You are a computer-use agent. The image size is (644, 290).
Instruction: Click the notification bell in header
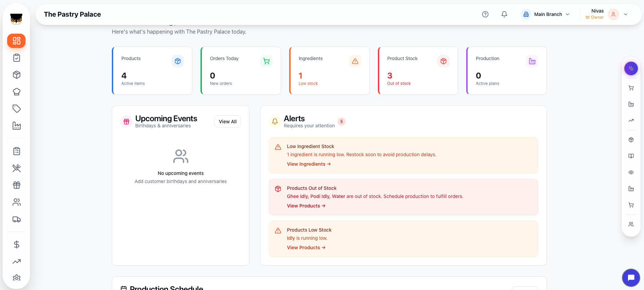coord(504,14)
